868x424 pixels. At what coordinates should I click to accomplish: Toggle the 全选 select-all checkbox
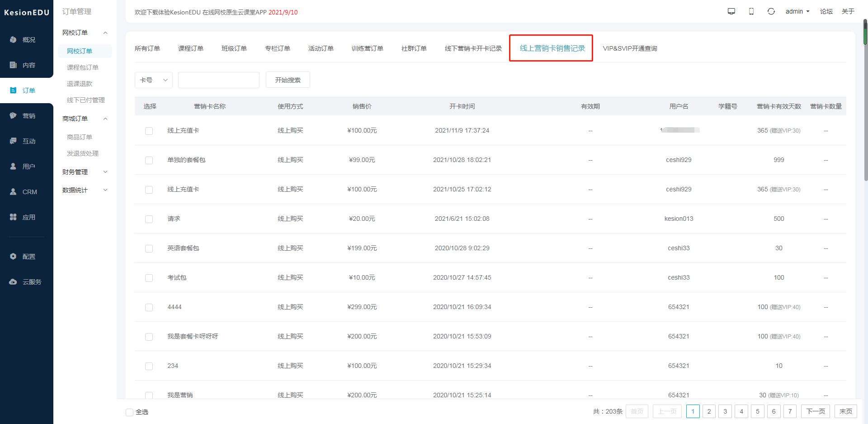click(129, 412)
